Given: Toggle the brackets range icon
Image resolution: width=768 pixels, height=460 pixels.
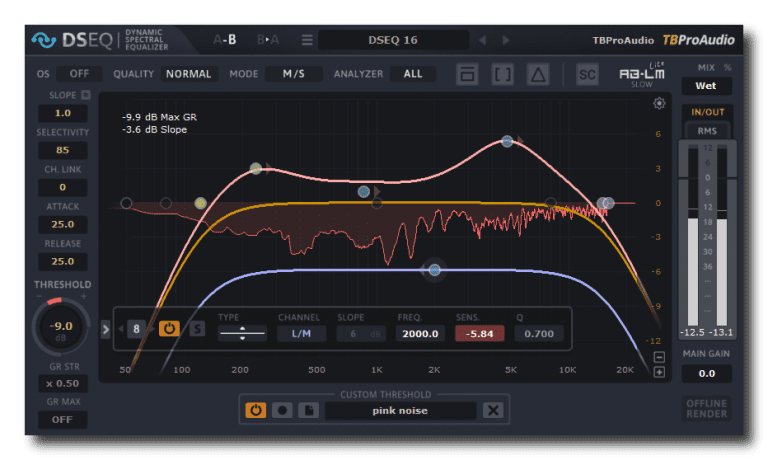Looking at the screenshot, I should pyautogui.click(x=503, y=74).
